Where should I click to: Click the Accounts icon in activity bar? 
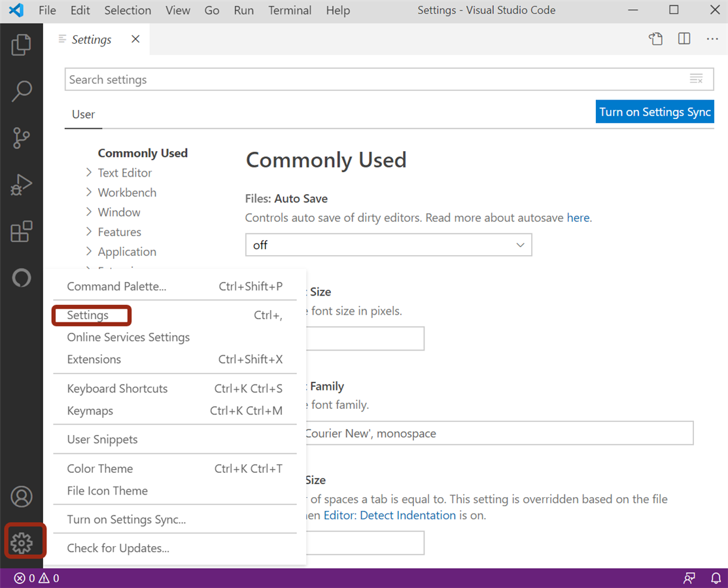point(21,496)
